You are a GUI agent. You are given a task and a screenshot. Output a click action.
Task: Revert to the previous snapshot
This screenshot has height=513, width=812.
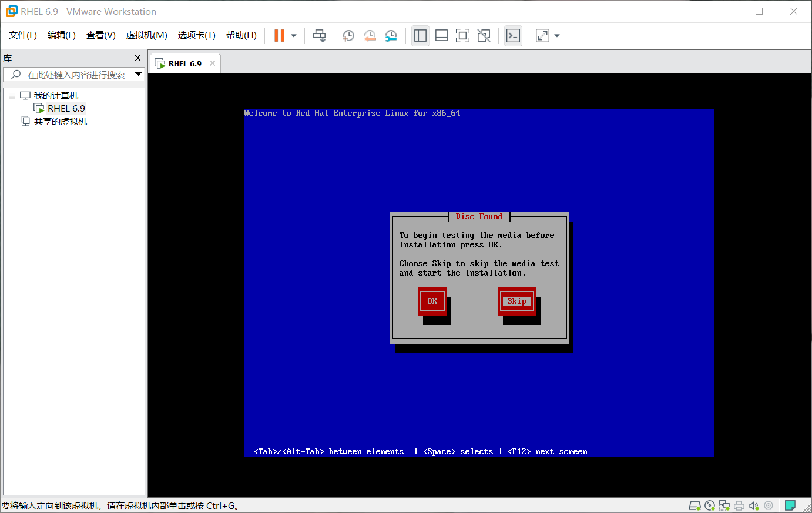point(370,36)
